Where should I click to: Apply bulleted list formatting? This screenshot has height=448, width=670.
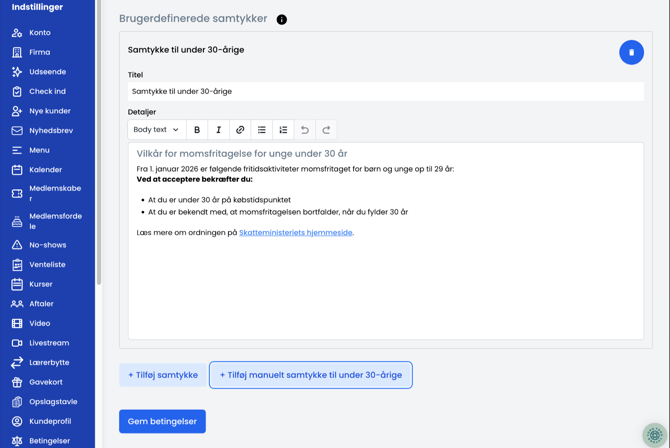click(x=262, y=130)
